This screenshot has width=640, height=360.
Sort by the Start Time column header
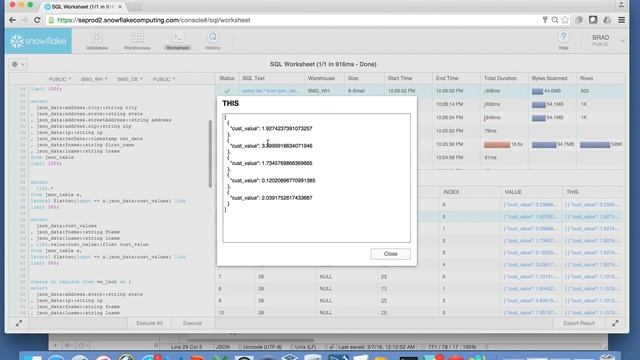pyautogui.click(x=400, y=78)
